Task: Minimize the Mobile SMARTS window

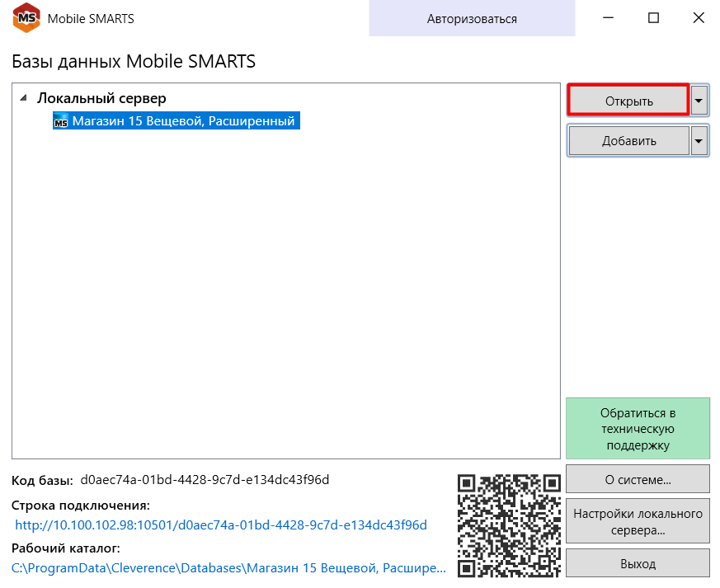Action: (609, 18)
